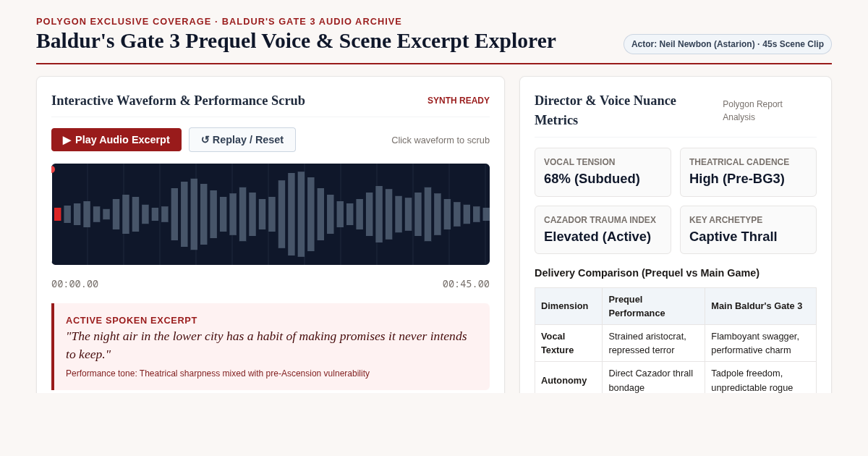Click the Play Audio Excerpt button
Screen dimensions: 868x456
[116, 140]
